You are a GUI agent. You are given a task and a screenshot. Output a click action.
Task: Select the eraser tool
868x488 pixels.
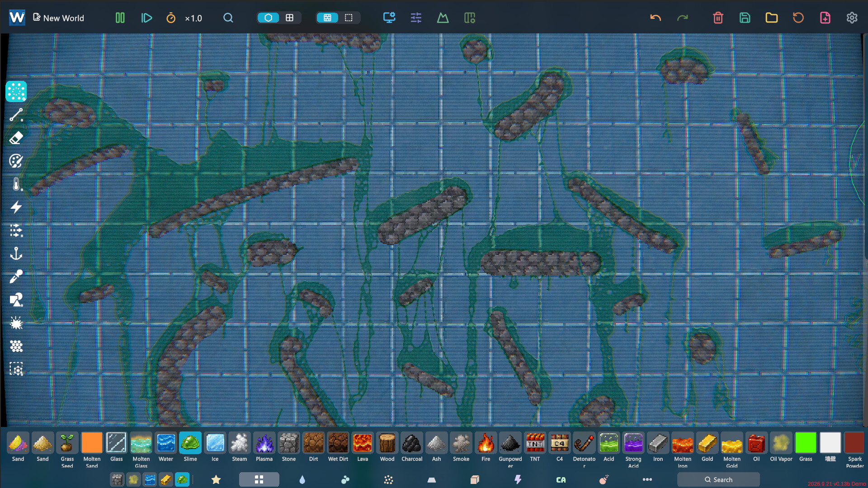16,138
